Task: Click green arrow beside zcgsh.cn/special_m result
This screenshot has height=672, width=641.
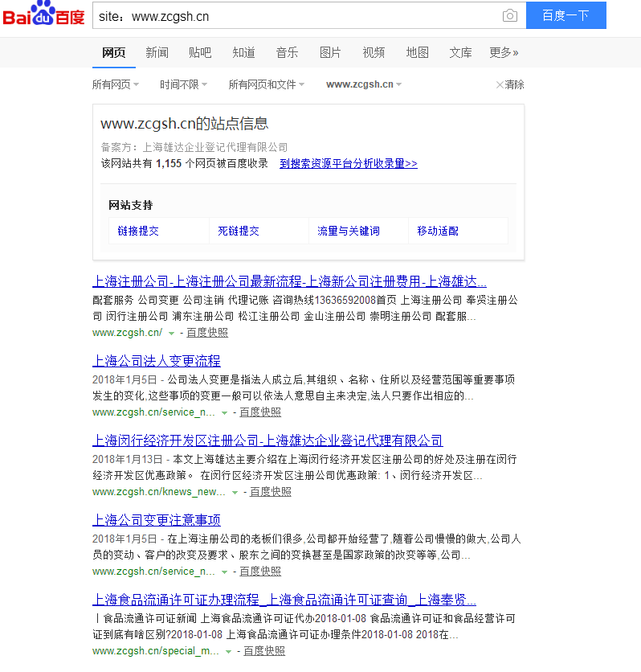Action: [229, 652]
